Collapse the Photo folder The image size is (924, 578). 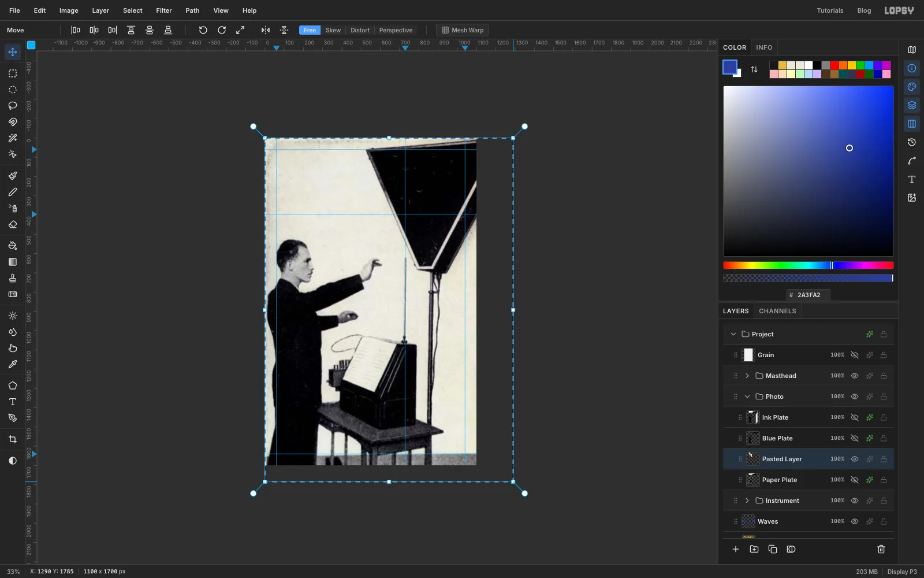747,397
